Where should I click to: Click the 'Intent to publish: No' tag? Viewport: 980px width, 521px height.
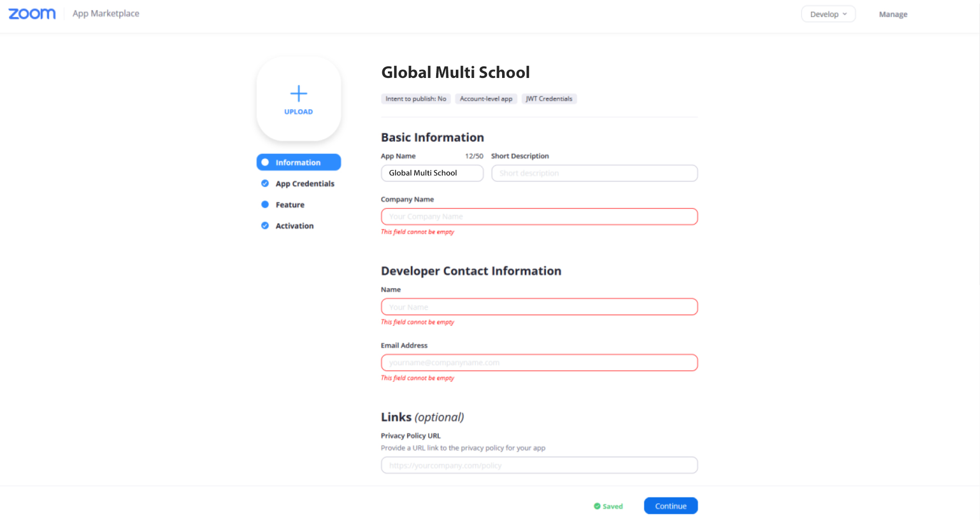tap(416, 99)
